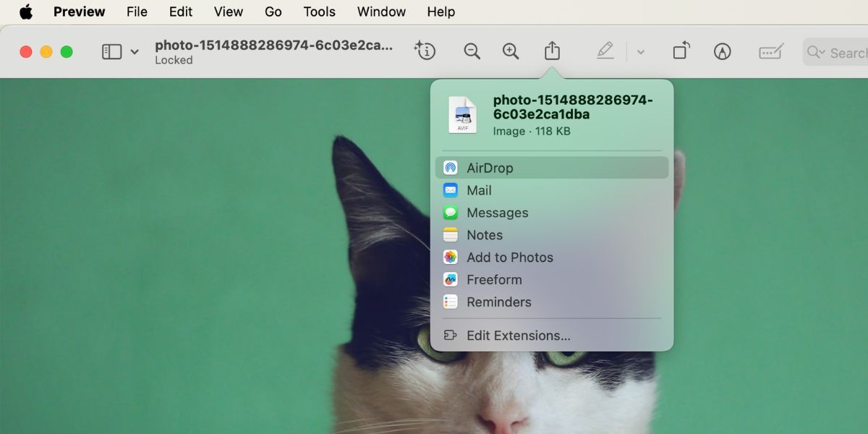The image size is (868, 434).
Task: Open Edit Extensions settings
Action: point(518,335)
